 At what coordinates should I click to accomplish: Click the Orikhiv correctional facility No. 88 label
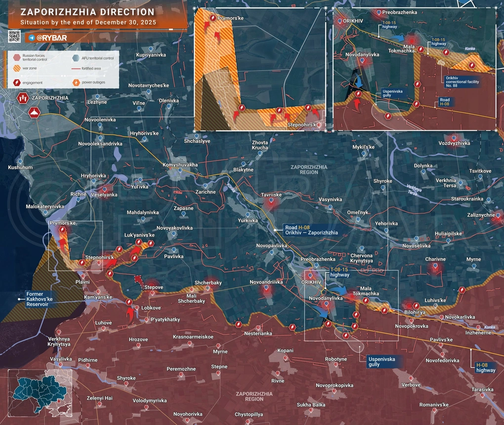pyautogui.click(x=462, y=81)
